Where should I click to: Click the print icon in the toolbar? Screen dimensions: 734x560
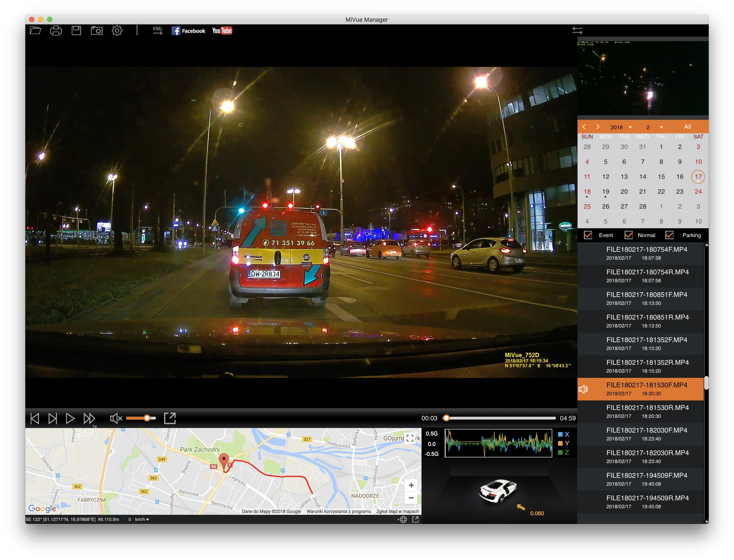[x=56, y=30]
